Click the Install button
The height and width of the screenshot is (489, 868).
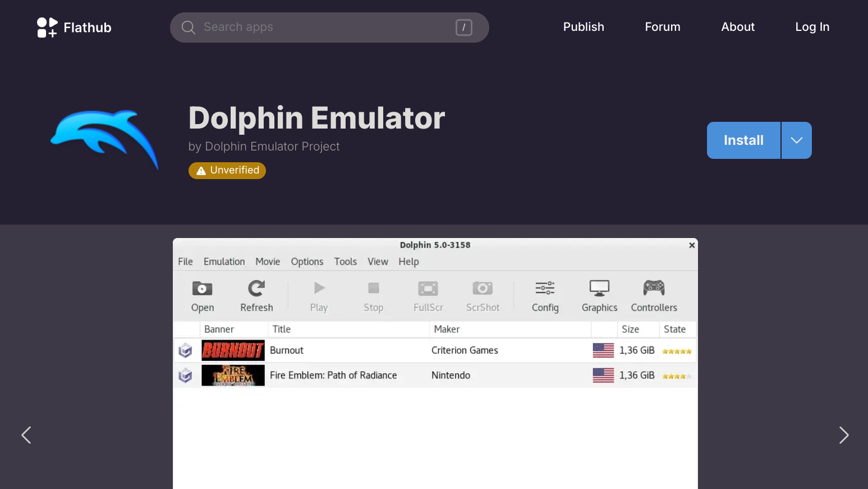pos(743,140)
